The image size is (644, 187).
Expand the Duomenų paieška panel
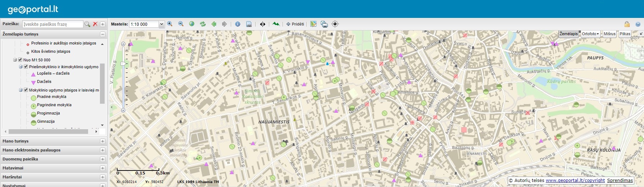102,159
